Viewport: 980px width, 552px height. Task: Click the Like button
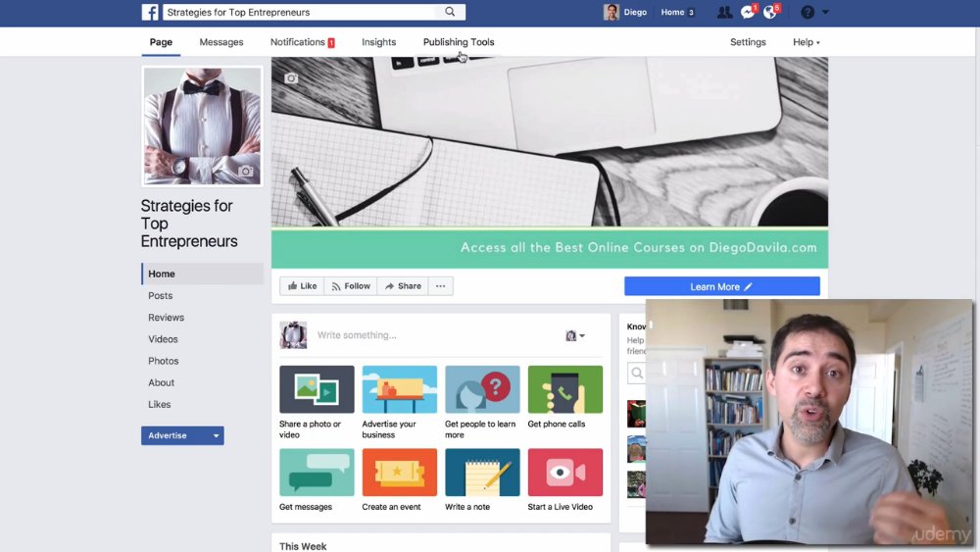point(302,286)
